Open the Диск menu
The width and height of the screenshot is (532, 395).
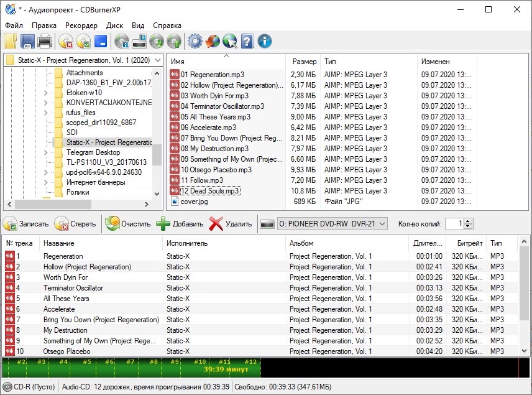coord(115,26)
